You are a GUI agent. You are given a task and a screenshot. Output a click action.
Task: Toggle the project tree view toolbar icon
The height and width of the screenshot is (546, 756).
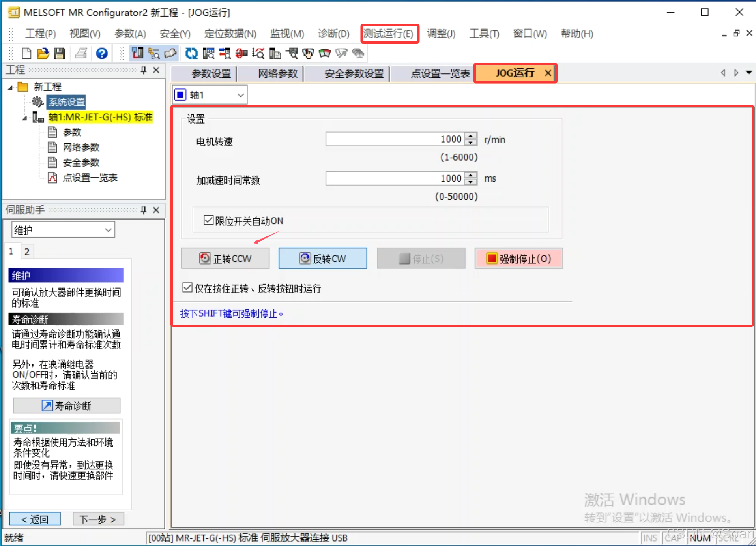tap(137, 53)
